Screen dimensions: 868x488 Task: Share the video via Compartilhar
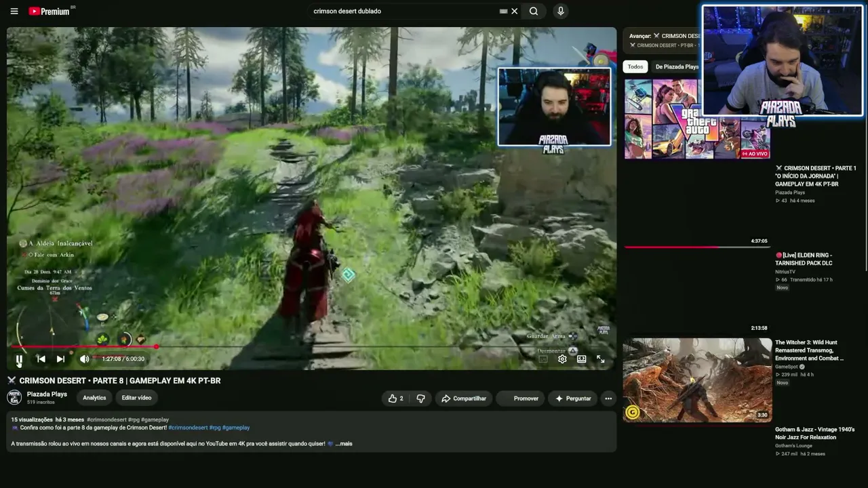pos(464,399)
